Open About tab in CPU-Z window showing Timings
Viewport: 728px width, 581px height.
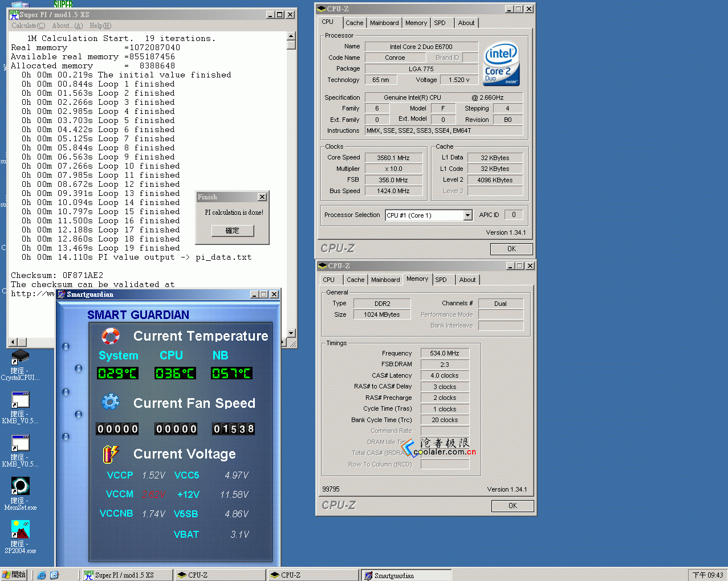(x=467, y=280)
